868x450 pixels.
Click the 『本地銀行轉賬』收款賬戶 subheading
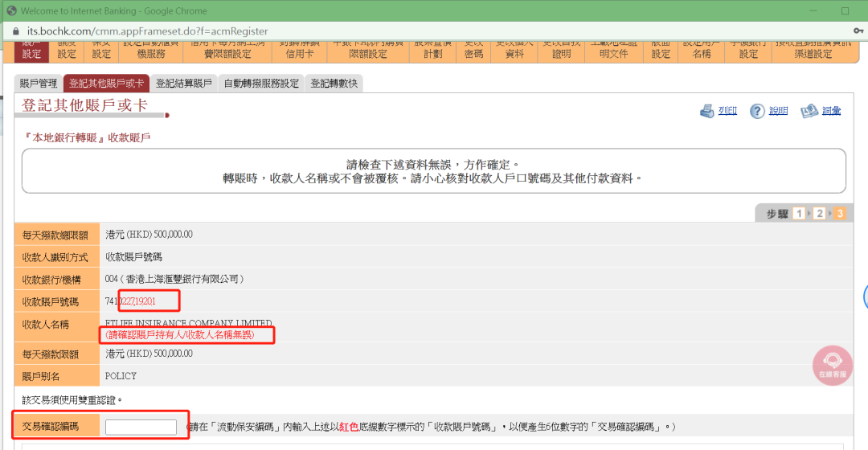coord(86,137)
